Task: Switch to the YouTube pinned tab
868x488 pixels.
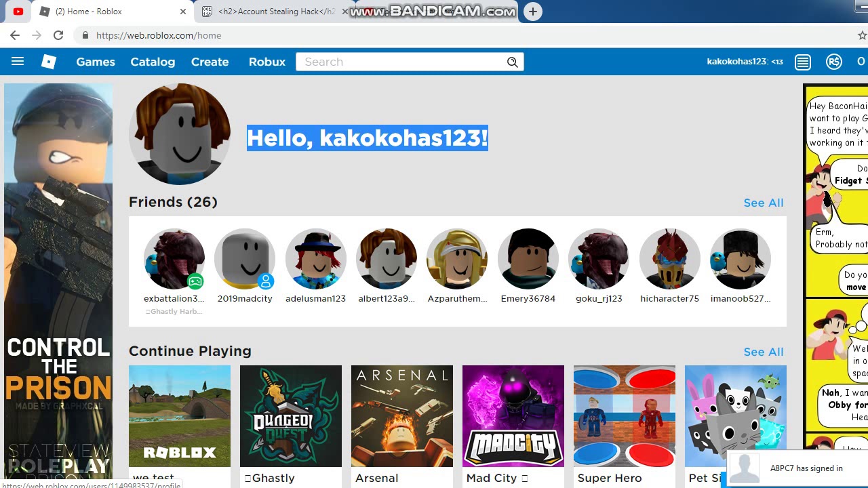Action: [18, 12]
